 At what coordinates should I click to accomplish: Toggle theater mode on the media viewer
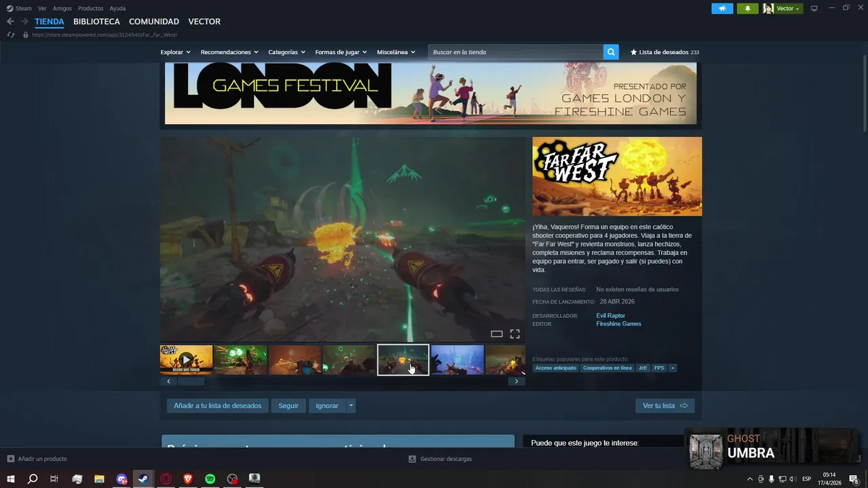(x=496, y=333)
